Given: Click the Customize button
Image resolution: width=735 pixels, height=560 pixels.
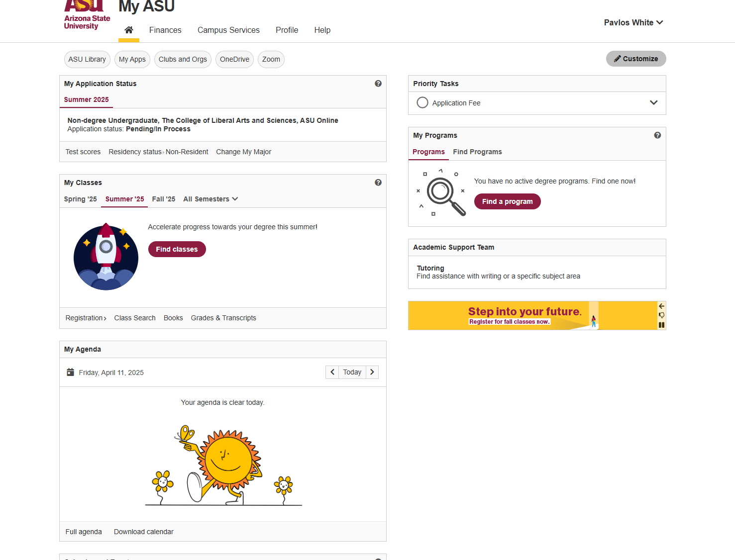Looking at the screenshot, I should tap(636, 59).
